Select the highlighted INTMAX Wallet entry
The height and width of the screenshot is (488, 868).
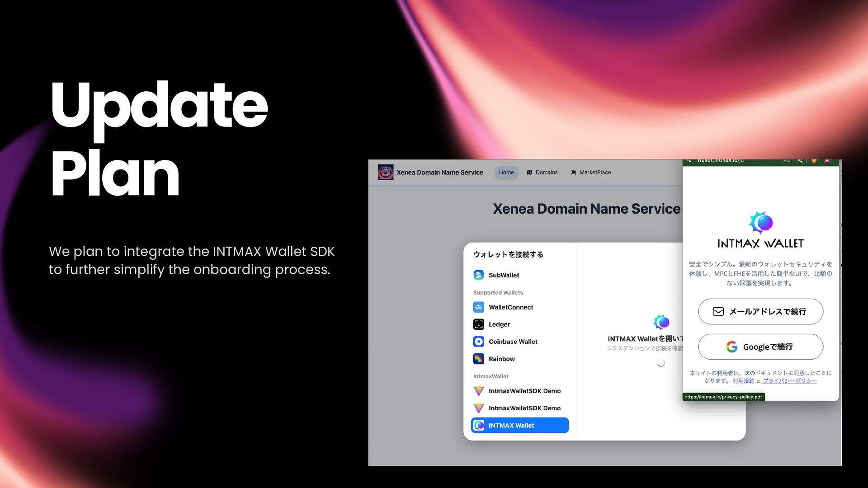(x=520, y=425)
